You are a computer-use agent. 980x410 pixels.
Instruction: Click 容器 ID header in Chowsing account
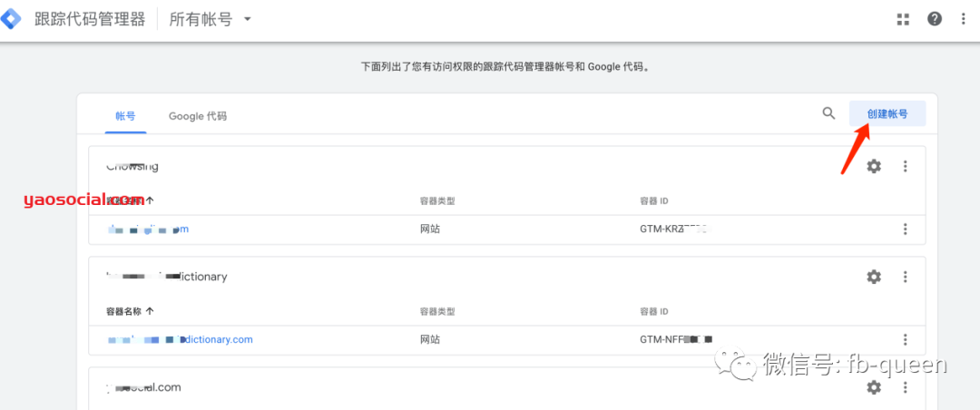654,200
